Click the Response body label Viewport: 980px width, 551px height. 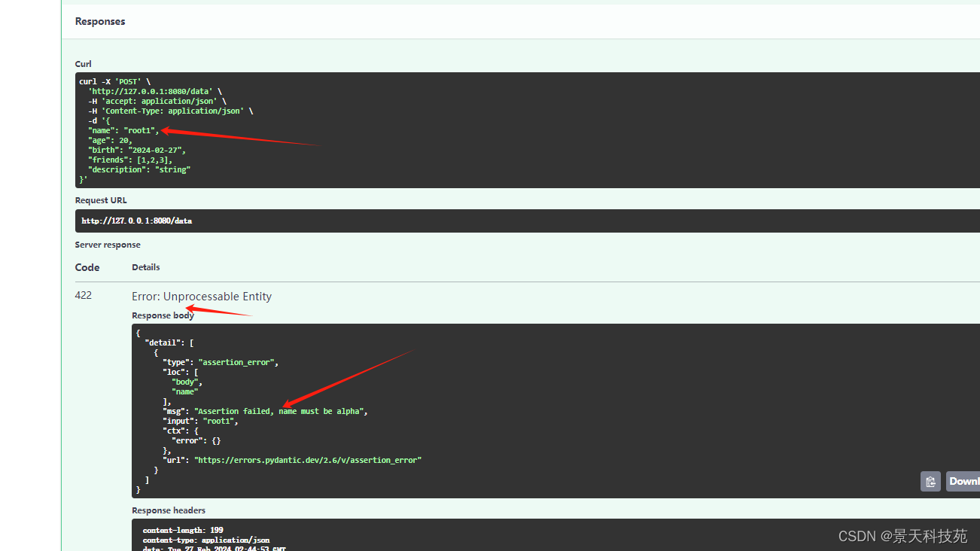pyautogui.click(x=163, y=315)
